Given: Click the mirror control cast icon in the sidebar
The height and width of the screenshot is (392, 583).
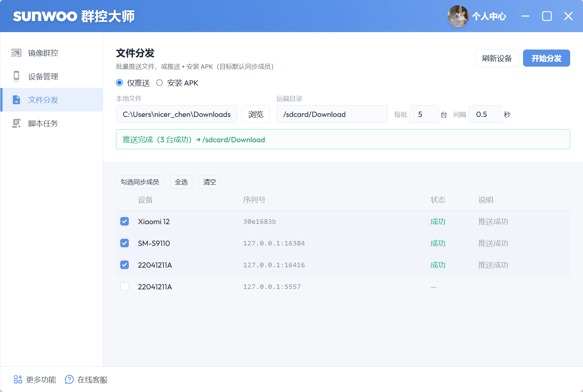Looking at the screenshot, I should tap(16, 53).
